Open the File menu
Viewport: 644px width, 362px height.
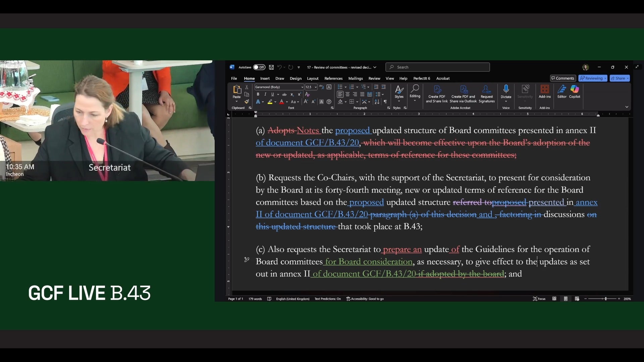[234, 78]
